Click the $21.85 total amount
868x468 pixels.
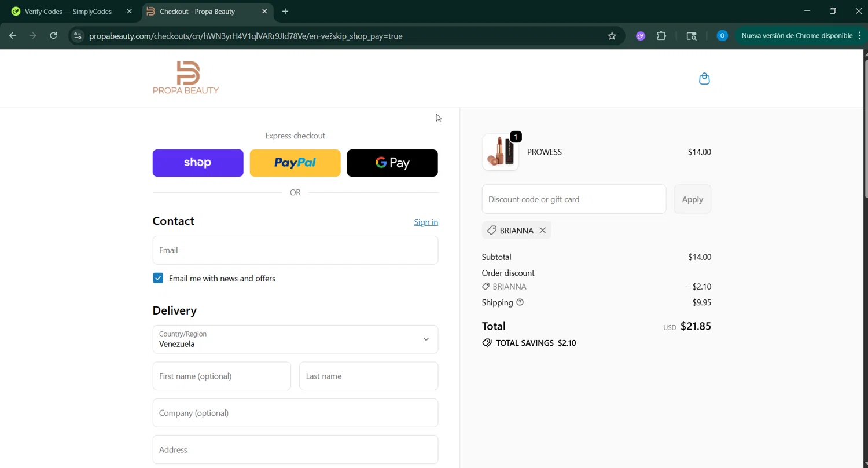[x=696, y=326]
